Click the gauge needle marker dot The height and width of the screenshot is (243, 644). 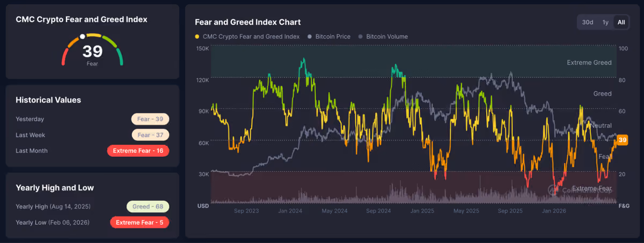[x=82, y=37]
